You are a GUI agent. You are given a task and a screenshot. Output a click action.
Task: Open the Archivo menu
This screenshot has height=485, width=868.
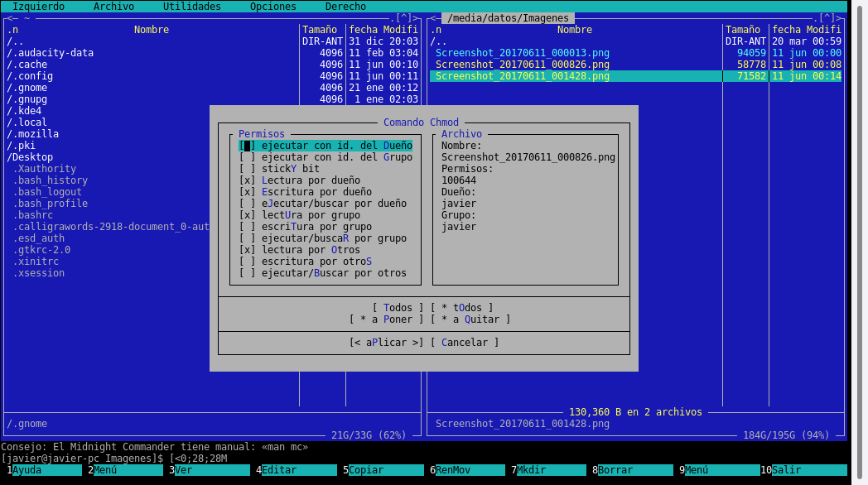pyautogui.click(x=113, y=7)
